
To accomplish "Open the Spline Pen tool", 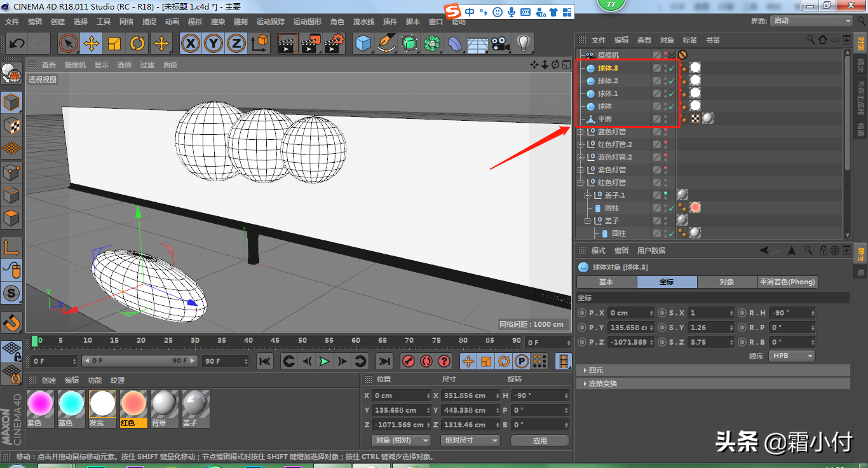I will [386, 44].
